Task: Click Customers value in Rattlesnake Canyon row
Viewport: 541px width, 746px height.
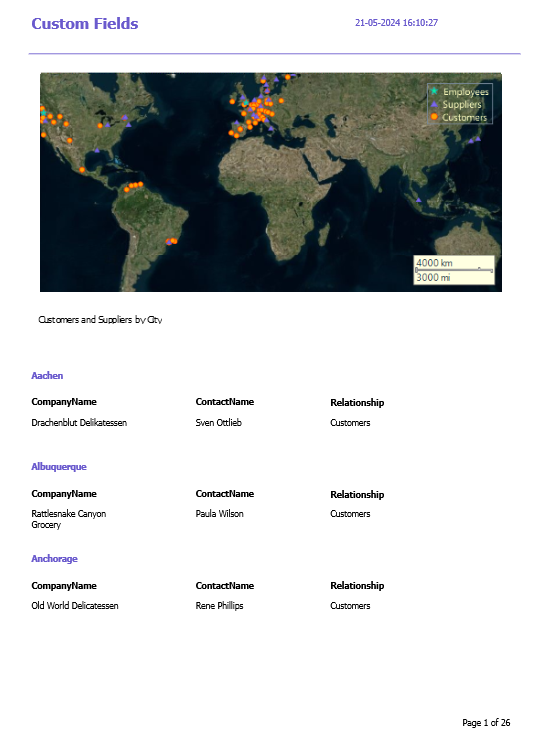Action: (x=350, y=514)
